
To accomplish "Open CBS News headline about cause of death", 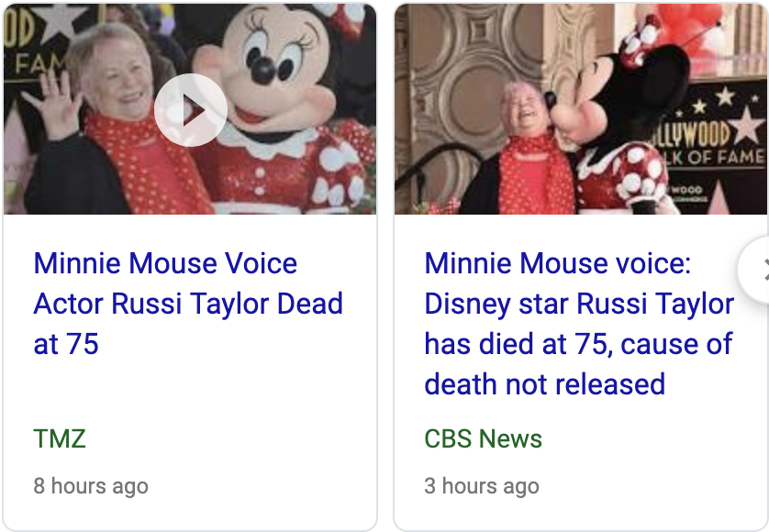I will coord(579,323).
